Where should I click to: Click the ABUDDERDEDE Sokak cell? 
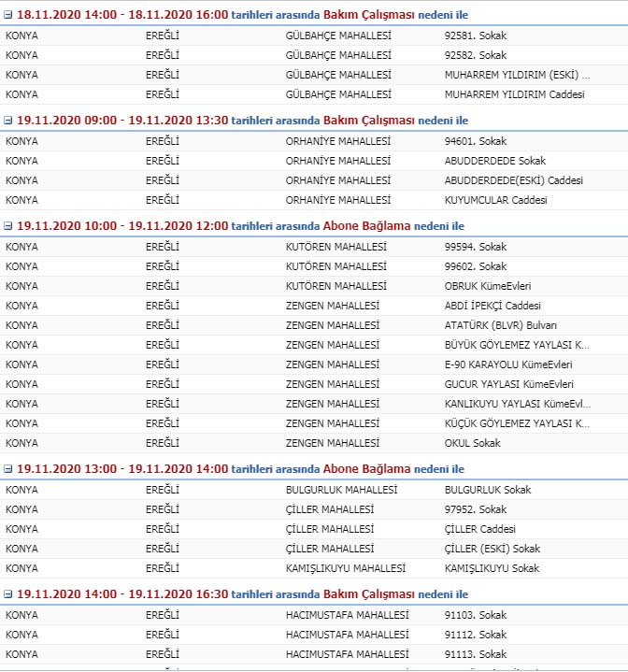coord(495,161)
